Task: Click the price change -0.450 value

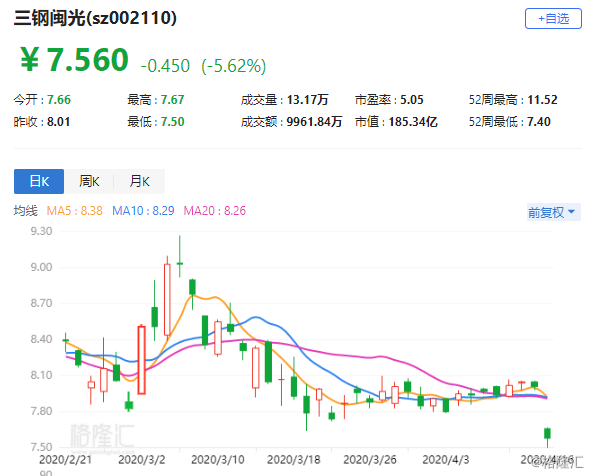Action: coord(165,66)
